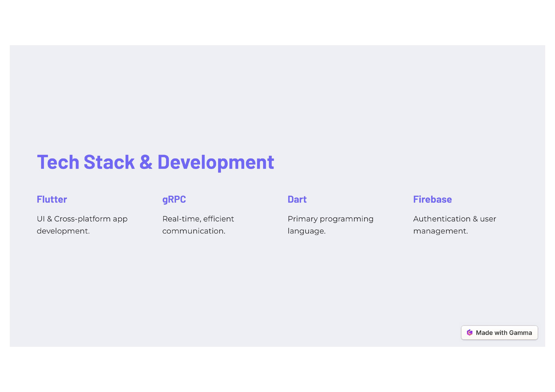
Task: Select the gRPC column heading
Action: click(174, 199)
